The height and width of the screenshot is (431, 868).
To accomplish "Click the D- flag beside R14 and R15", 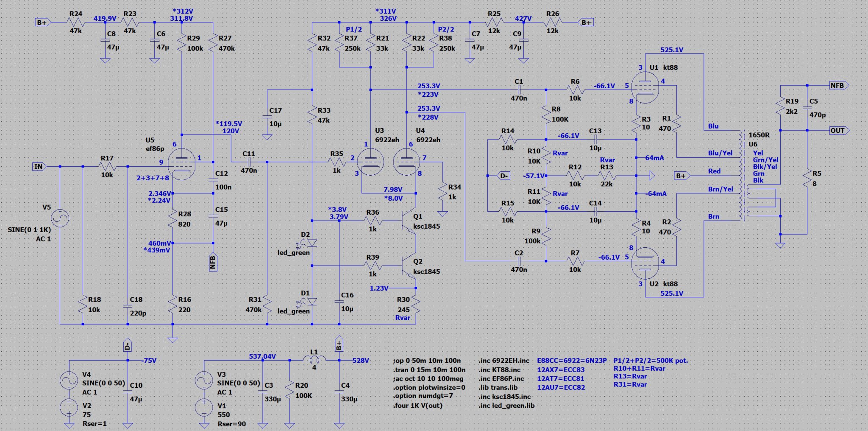I will click(503, 176).
